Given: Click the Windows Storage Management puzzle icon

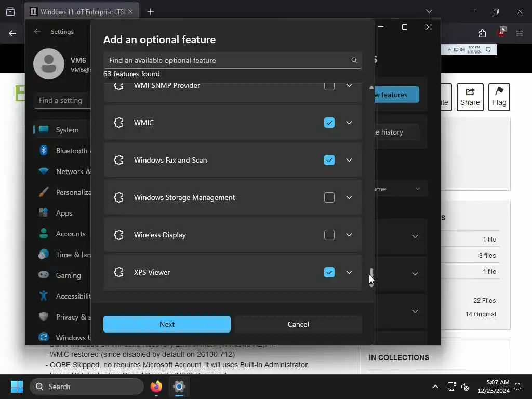Looking at the screenshot, I should 118,197.
